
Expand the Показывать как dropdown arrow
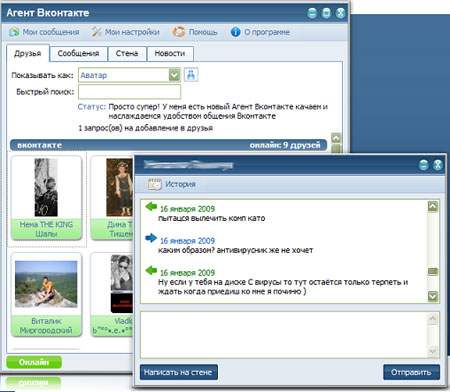[174, 75]
